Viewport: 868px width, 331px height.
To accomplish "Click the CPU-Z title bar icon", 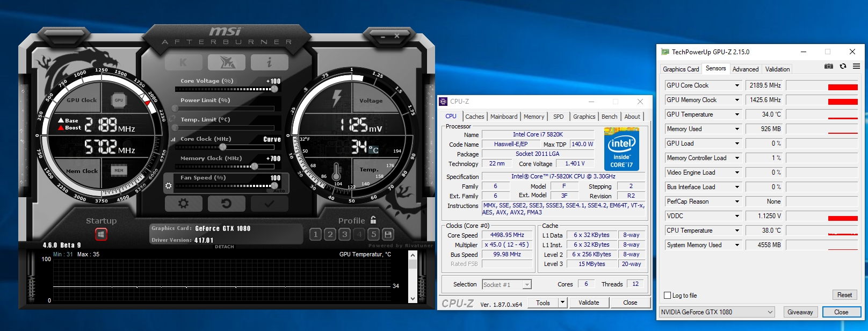I will (443, 101).
